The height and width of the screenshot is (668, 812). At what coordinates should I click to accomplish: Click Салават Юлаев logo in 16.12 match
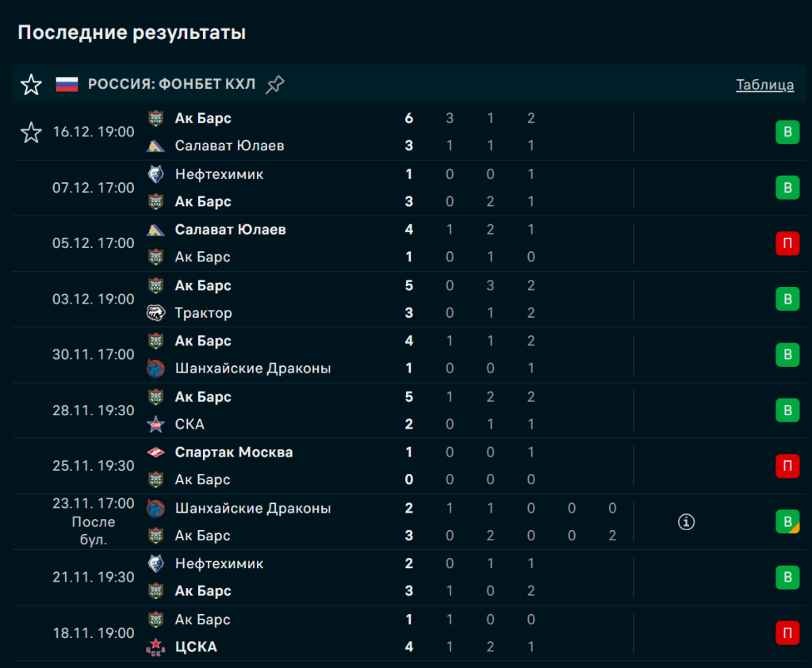point(156,146)
